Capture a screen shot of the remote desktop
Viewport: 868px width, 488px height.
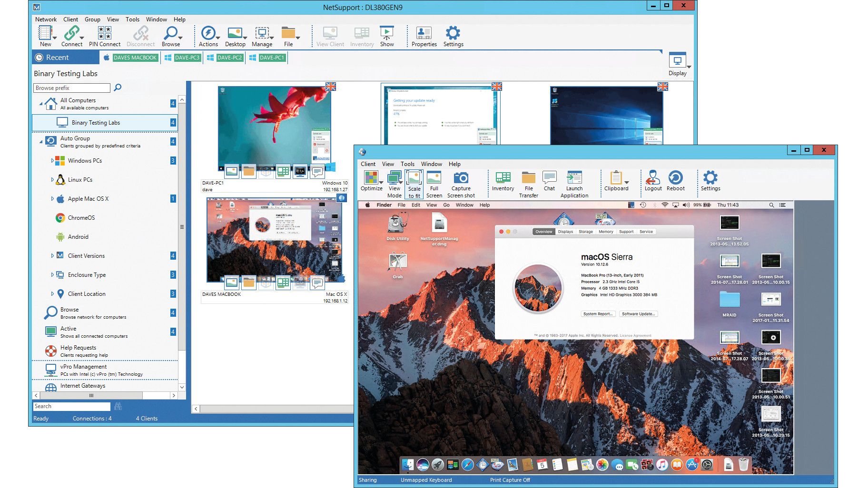[x=461, y=183]
